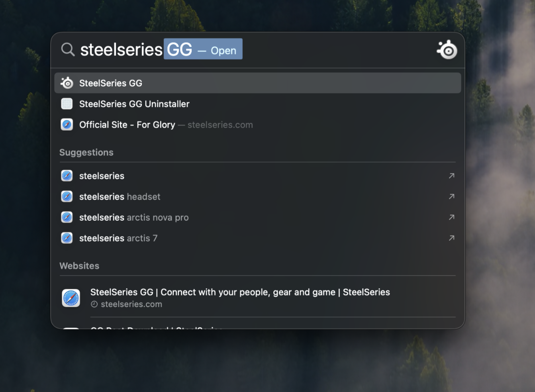This screenshot has height=392, width=535.
Task: Click the steelseries.com text beside Official Site
Action: click(220, 125)
